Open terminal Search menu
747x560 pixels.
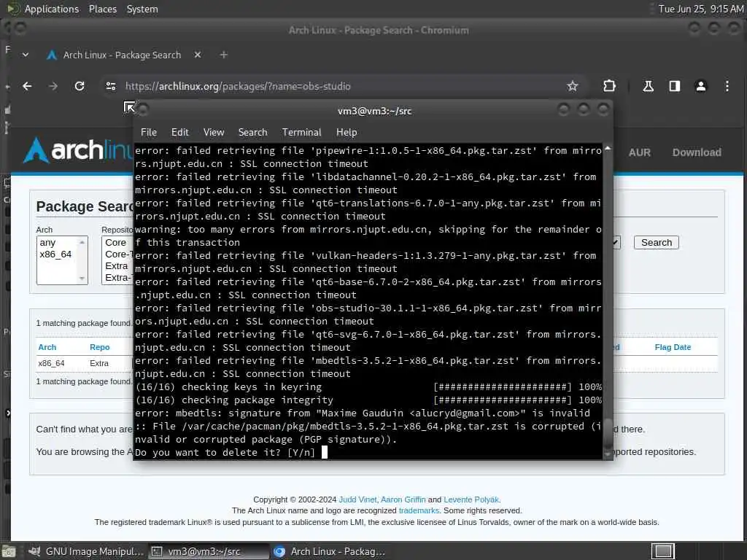tap(252, 133)
